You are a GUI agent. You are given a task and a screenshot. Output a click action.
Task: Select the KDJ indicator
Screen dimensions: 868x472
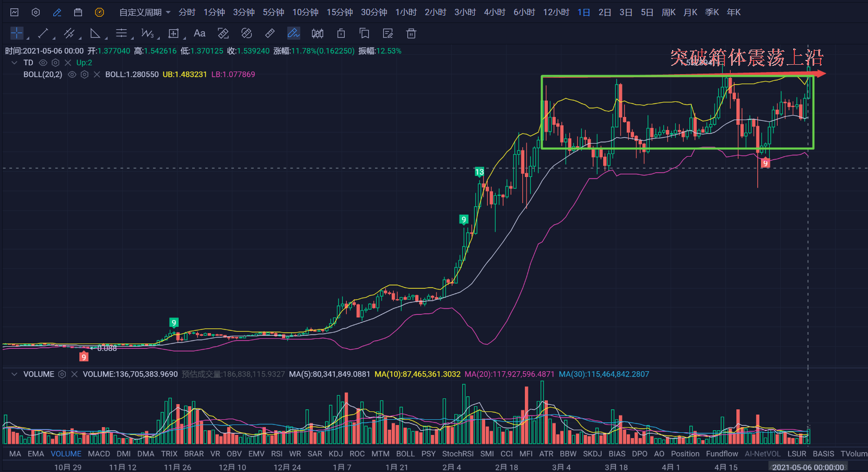tap(336, 454)
